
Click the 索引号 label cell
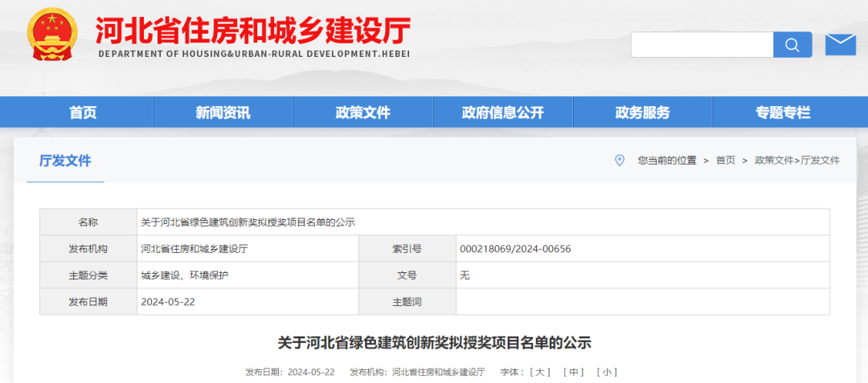[407, 249]
